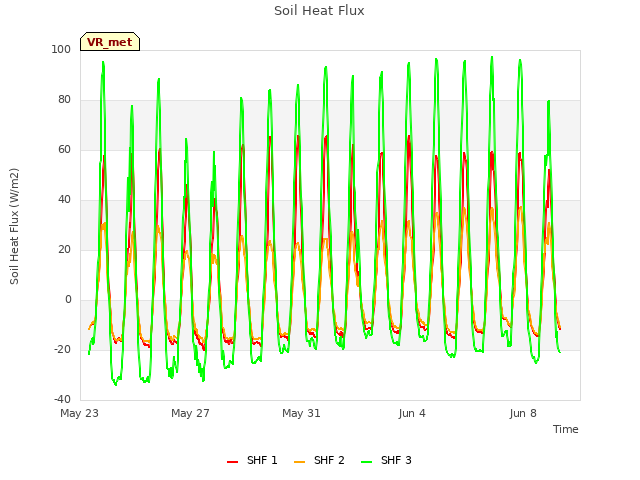Click the 100 y-axis tick label
The height and width of the screenshot is (480, 640).
click(x=61, y=49)
